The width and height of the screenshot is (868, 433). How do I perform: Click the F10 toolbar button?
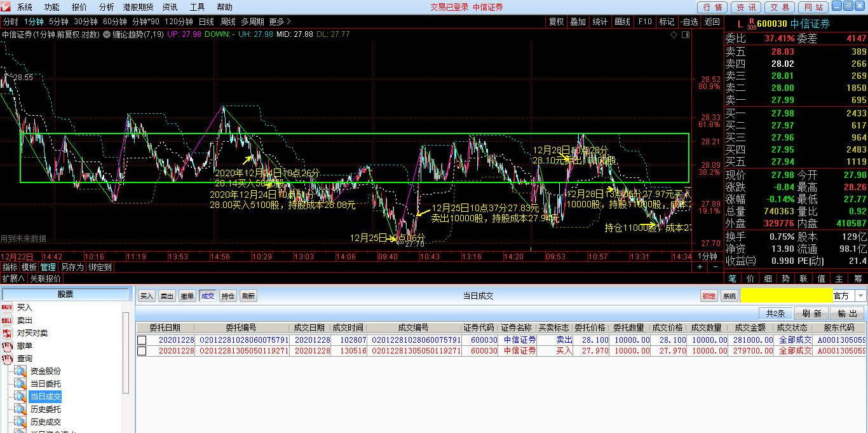point(644,22)
